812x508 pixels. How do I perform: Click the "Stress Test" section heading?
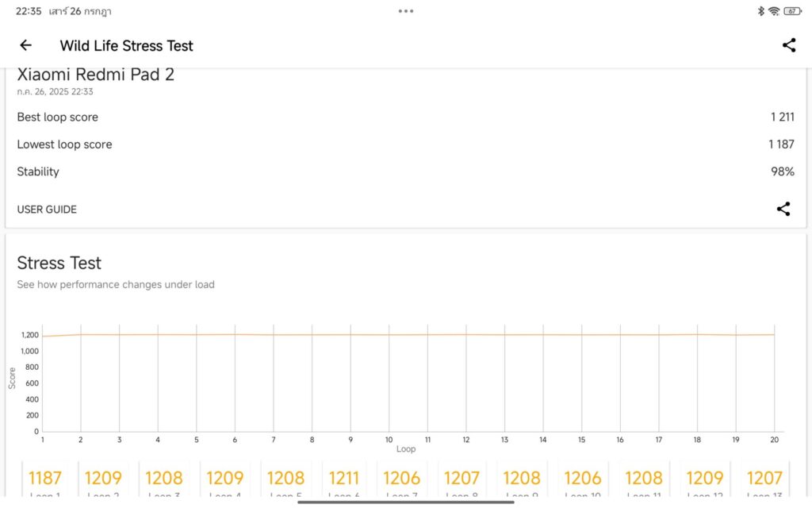[x=59, y=263]
